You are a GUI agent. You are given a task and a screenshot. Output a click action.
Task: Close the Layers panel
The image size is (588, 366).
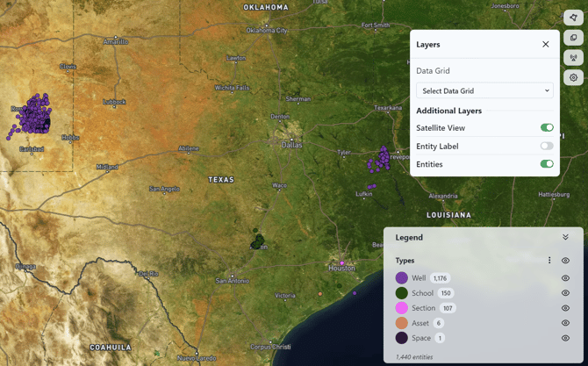[x=545, y=44]
